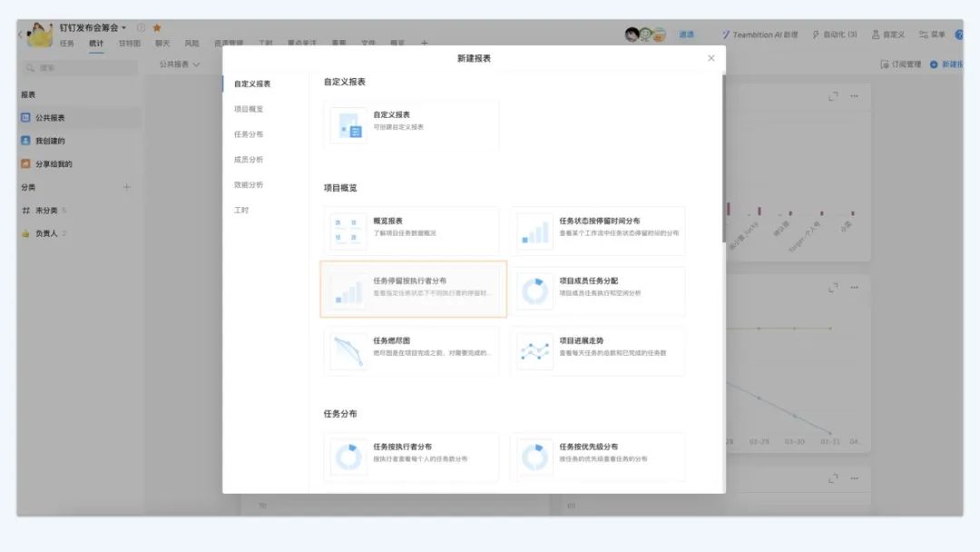
Task: Choose the 任务停留按执行者分布 report card
Action: click(413, 289)
